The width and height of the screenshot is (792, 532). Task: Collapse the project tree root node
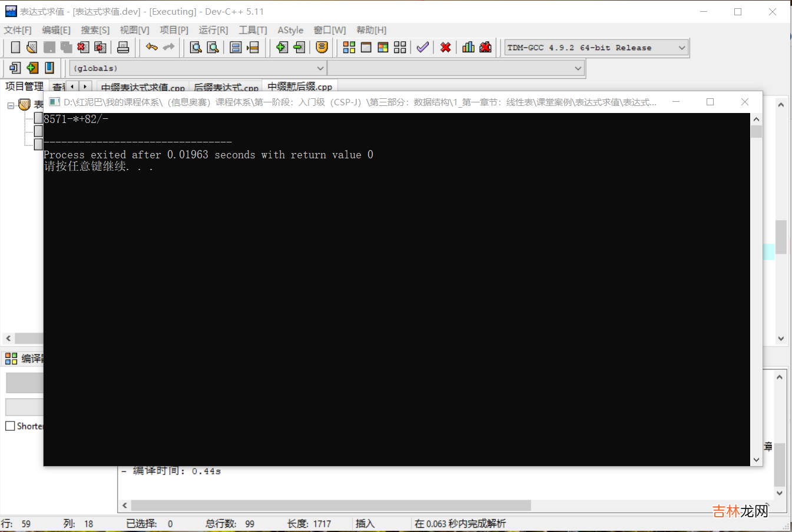11,106
